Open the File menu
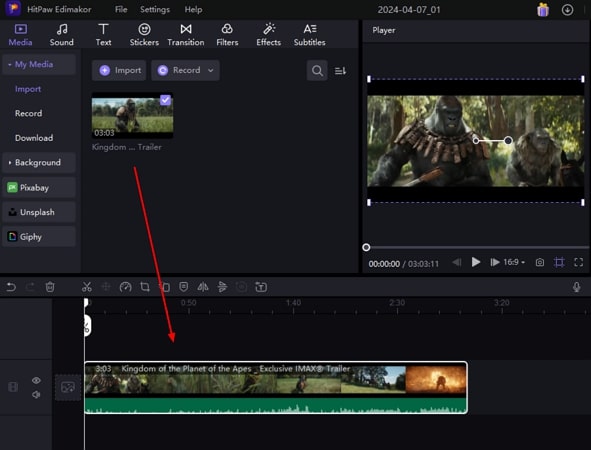The width and height of the screenshot is (591, 450). (121, 9)
